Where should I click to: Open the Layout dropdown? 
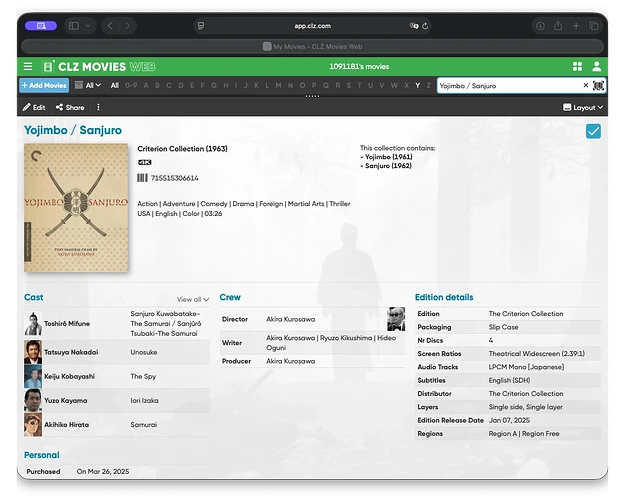point(583,107)
